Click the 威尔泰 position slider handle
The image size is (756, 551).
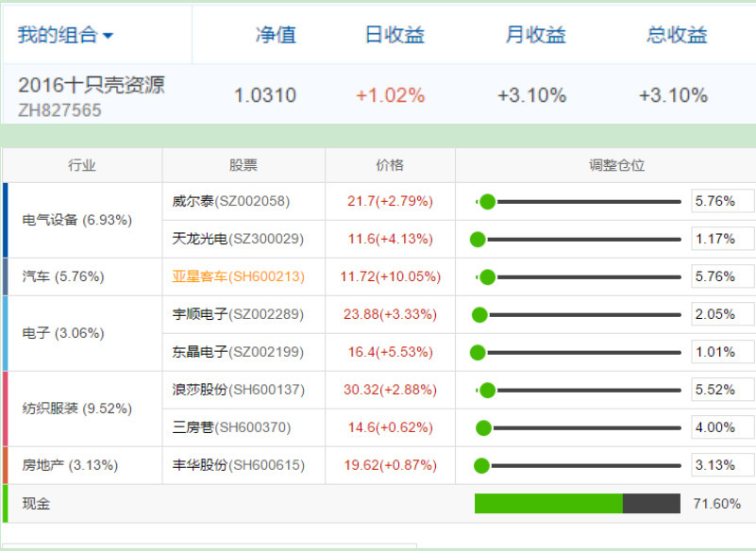487,202
